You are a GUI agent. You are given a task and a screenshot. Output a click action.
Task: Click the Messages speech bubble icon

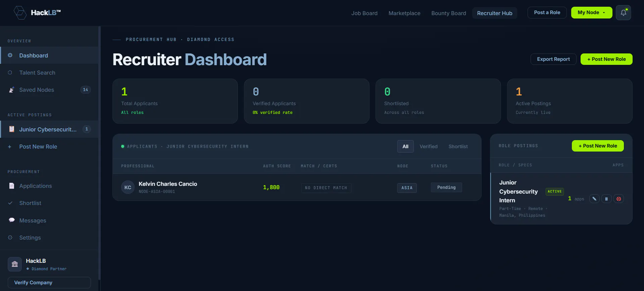(x=11, y=220)
